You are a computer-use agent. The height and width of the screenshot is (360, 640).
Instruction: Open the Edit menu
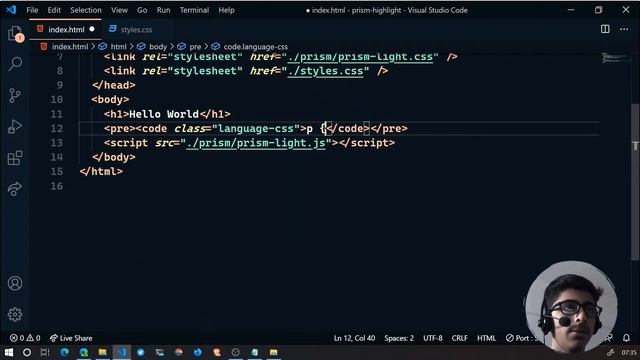click(x=53, y=10)
